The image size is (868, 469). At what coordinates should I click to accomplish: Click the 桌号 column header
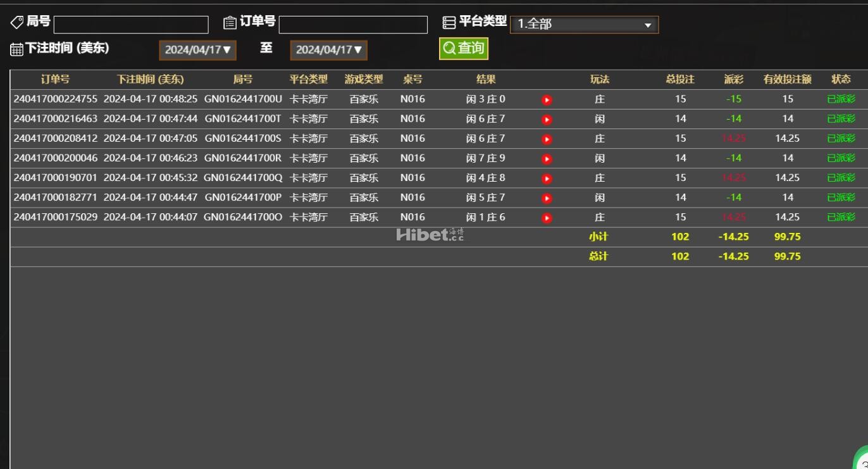click(412, 79)
